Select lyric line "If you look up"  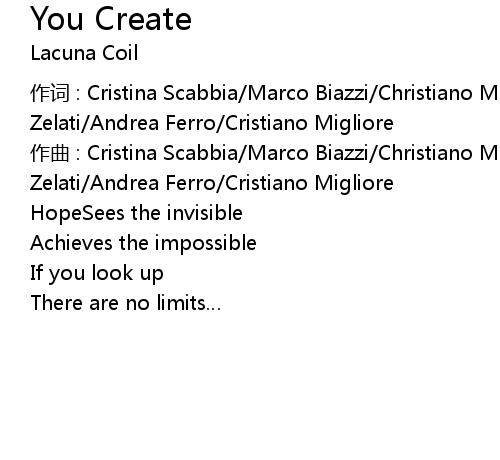(97, 273)
